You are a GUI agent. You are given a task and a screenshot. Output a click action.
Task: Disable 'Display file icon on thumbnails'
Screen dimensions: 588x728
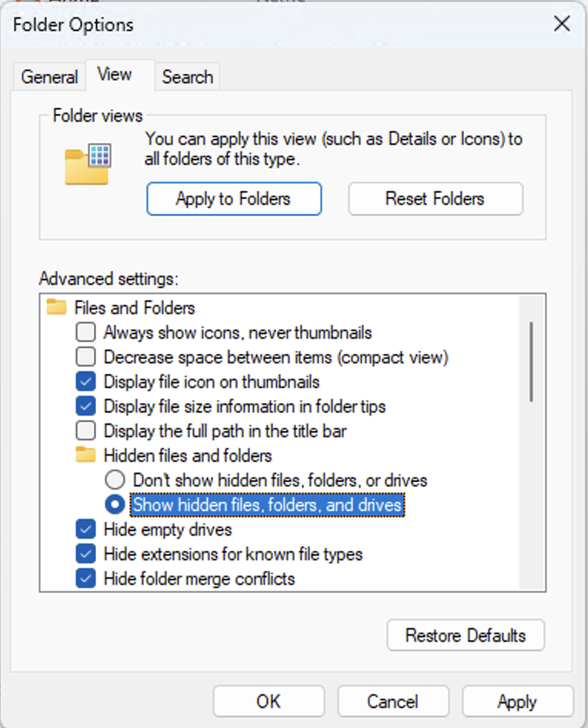coord(86,382)
